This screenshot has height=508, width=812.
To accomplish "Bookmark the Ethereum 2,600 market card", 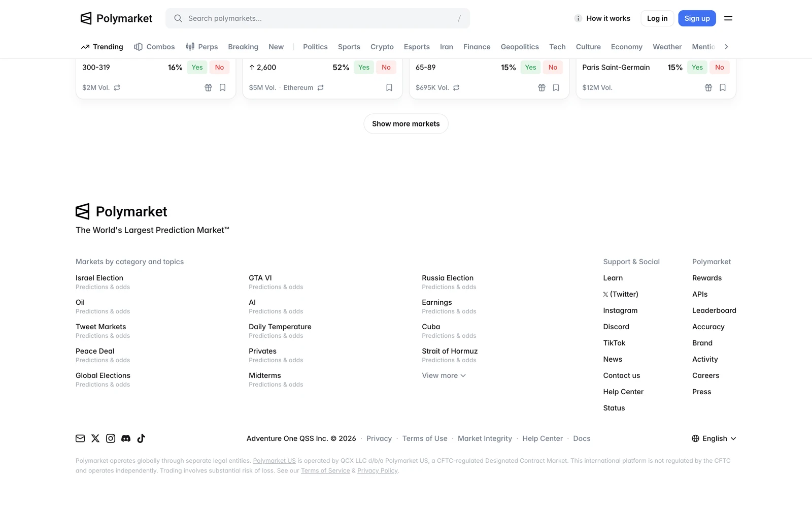I will (389, 87).
